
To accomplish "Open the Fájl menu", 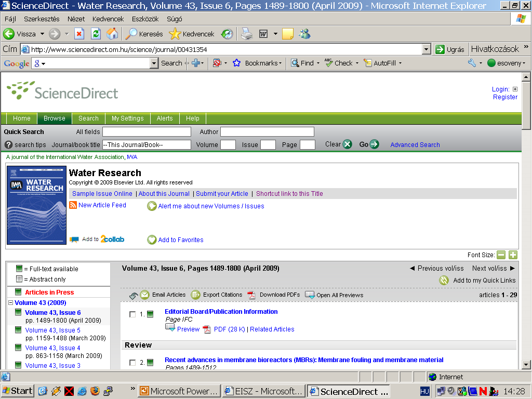I will (10, 19).
